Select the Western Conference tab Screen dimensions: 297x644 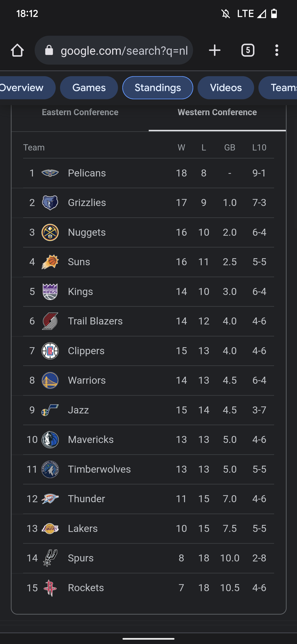point(217,112)
